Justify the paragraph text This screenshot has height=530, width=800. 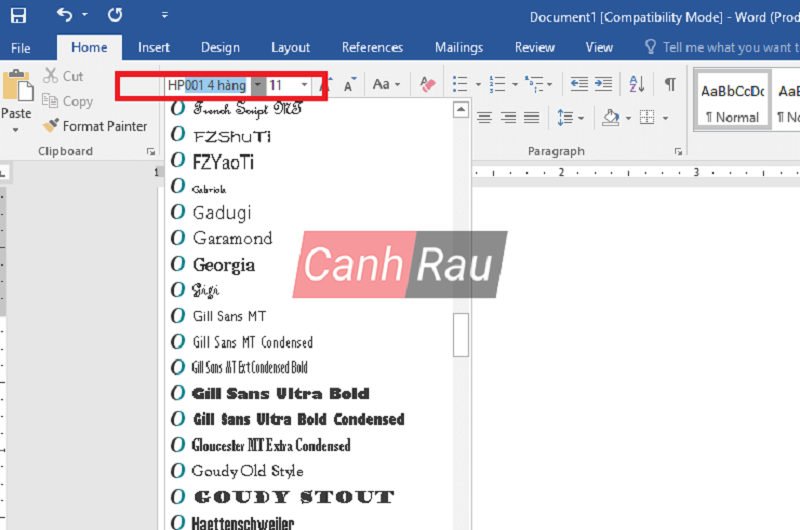pos(531,118)
